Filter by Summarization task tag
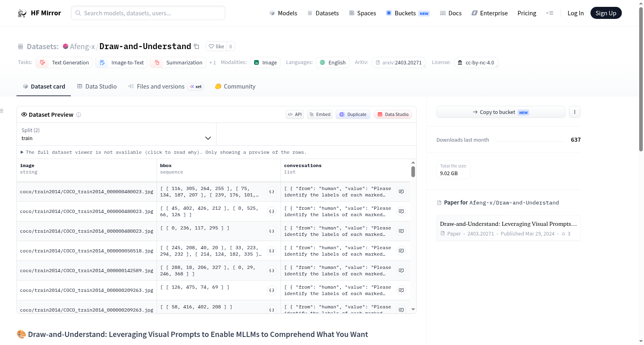 point(178,62)
